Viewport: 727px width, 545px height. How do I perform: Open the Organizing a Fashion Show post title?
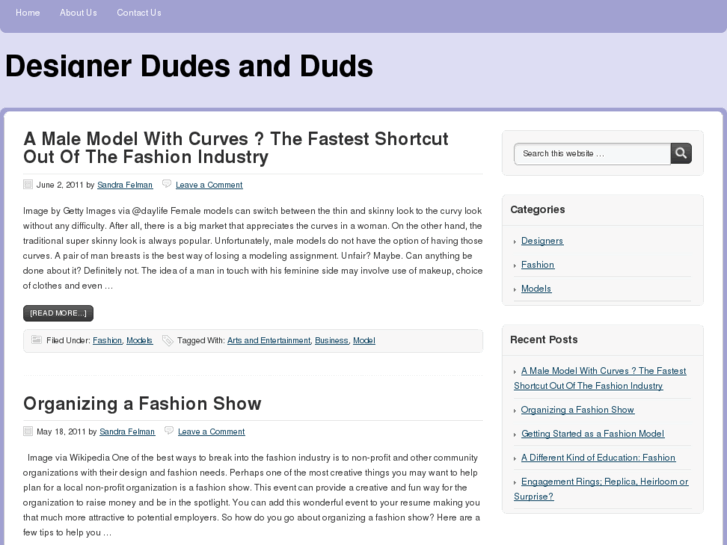click(x=142, y=404)
